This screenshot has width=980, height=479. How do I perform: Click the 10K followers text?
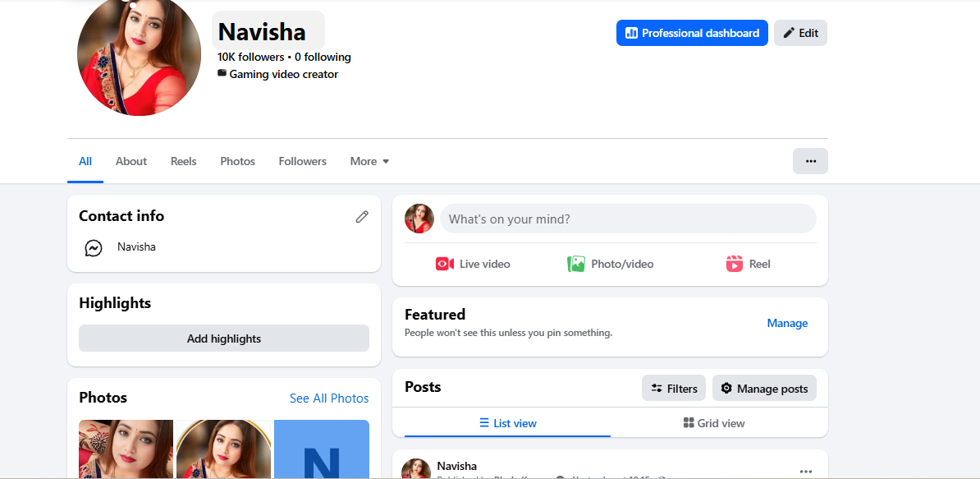click(x=250, y=57)
